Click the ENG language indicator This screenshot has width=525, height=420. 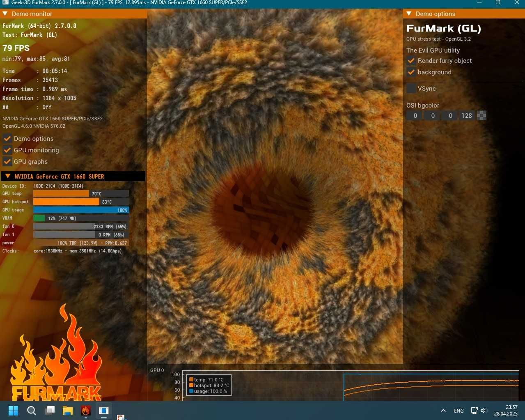459,411
